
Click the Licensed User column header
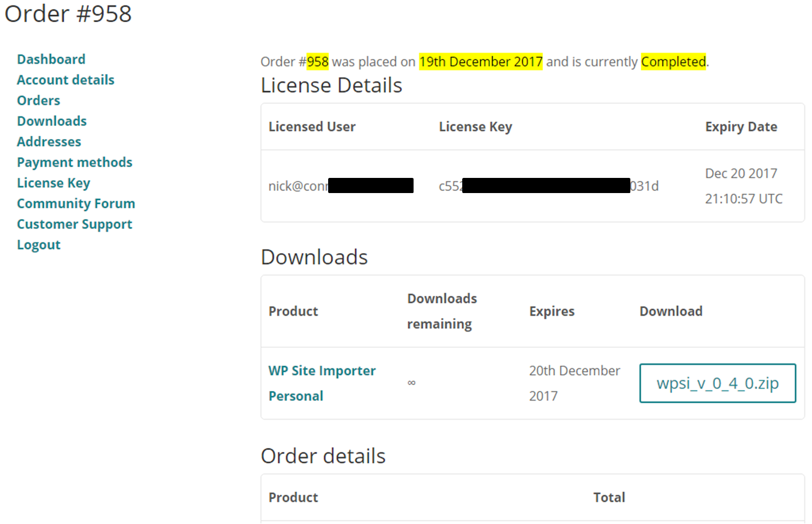pyautogui.click(x=312, y=127)
